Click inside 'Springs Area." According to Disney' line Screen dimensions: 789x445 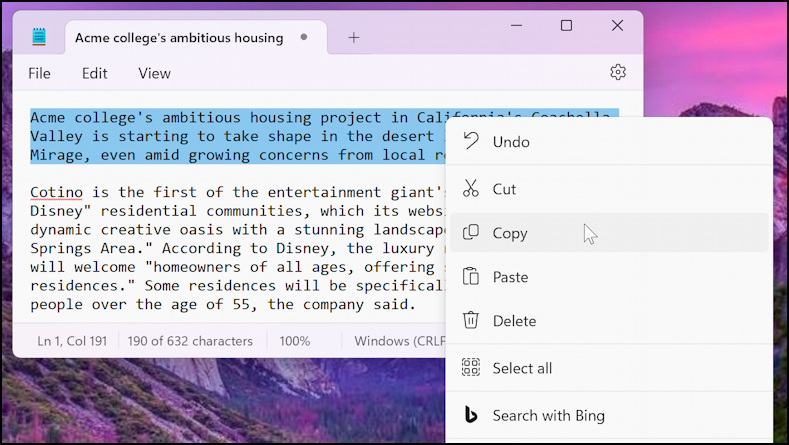238,248
